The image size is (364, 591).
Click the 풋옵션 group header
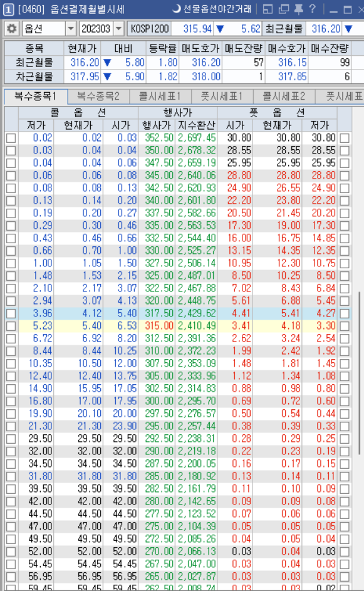pos(277,113)
